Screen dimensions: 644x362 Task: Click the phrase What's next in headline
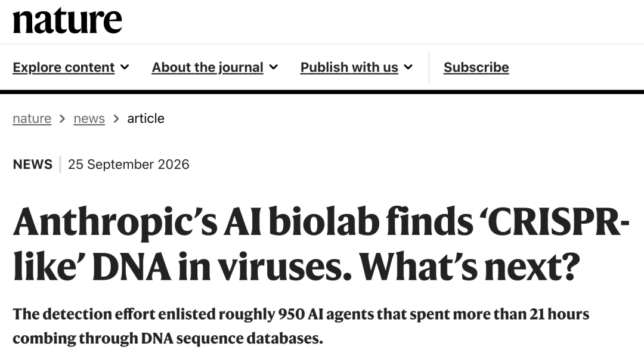(469, 267)
